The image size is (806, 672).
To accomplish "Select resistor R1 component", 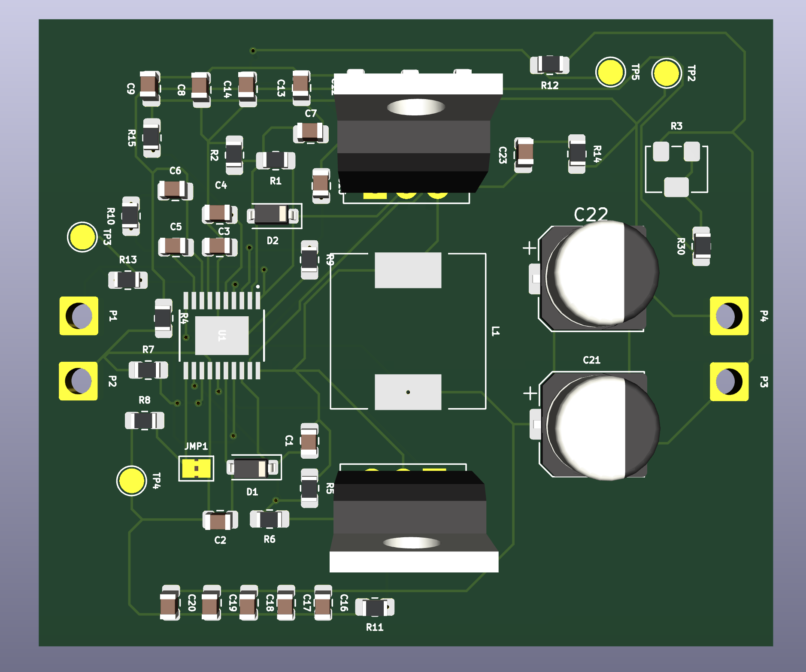I will pos(276,161).
